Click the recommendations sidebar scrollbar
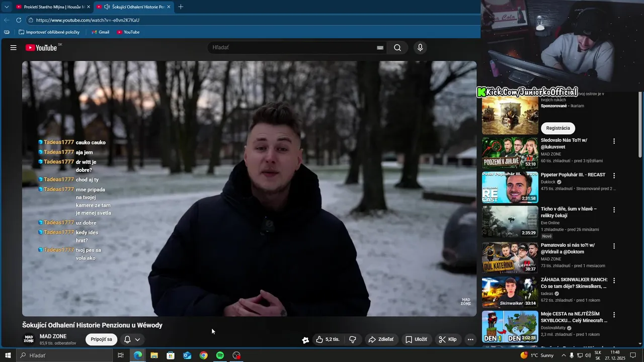This screenshot has height=362, width=644. coord(640,126)
